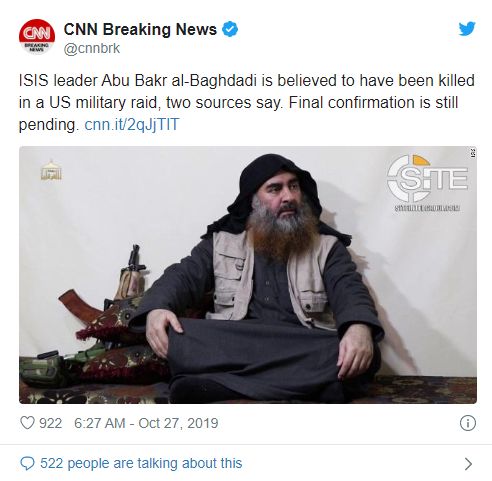492x481 pixels.
Task: Open the cnn.it/2qJjTIT link
Action: pyautogui.click(x=132, y=125)
